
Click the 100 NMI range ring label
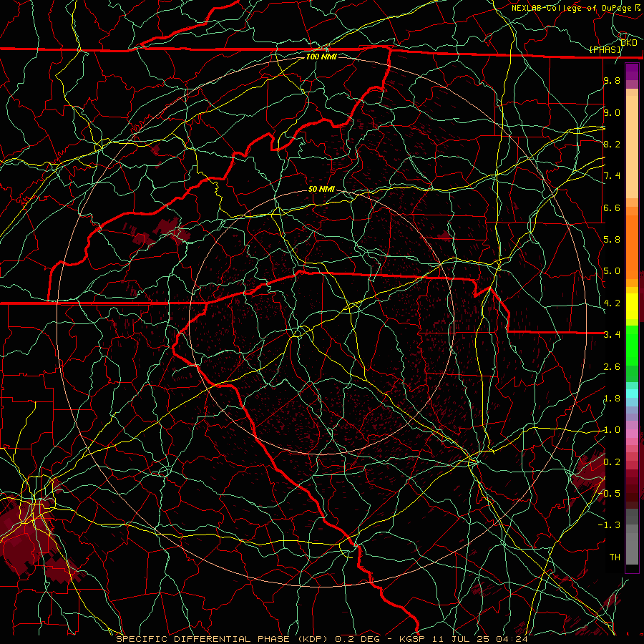click(321, 57)
